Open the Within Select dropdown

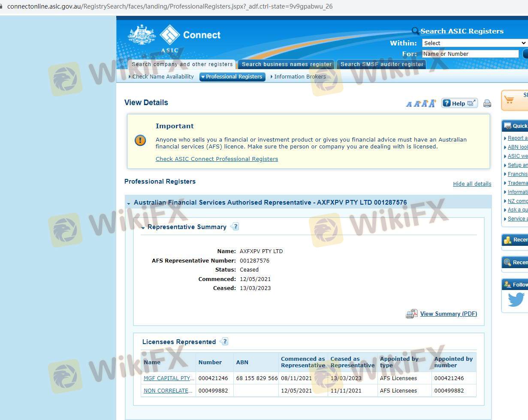474,43
